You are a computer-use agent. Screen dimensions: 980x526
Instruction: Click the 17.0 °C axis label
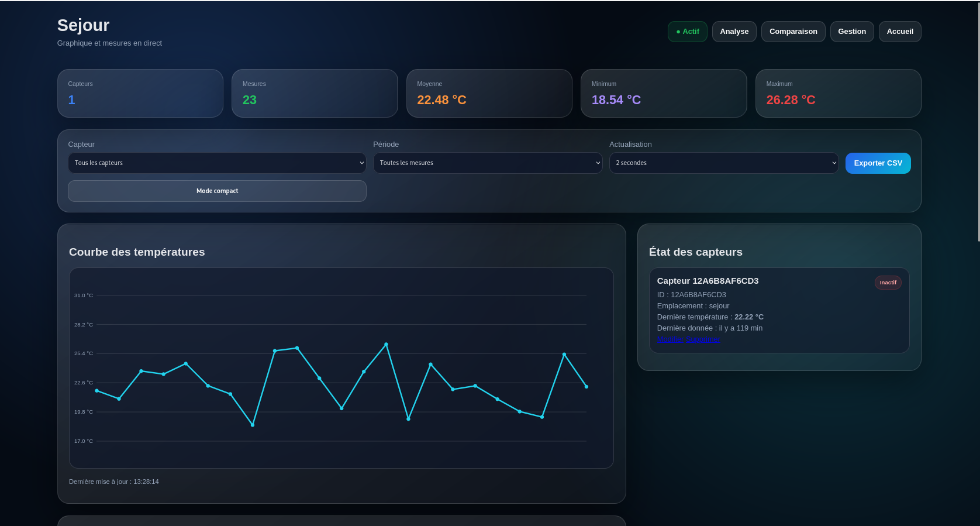[x=84, y=441]
